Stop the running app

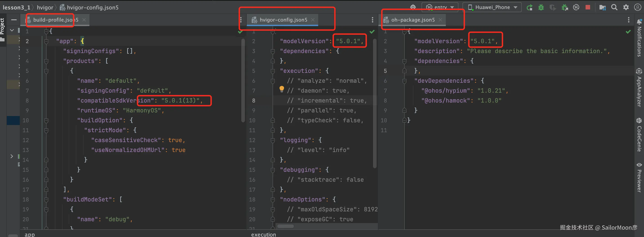click(588, 7)
